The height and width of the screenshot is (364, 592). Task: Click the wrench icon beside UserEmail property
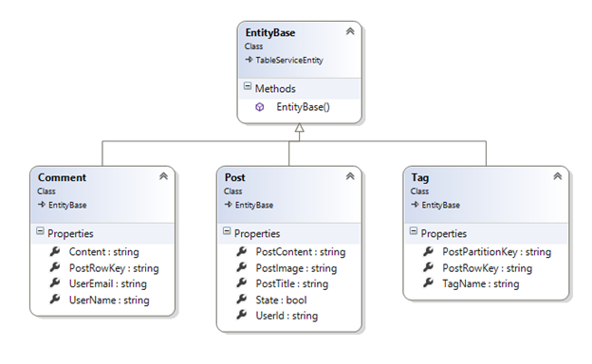point(55,282)
